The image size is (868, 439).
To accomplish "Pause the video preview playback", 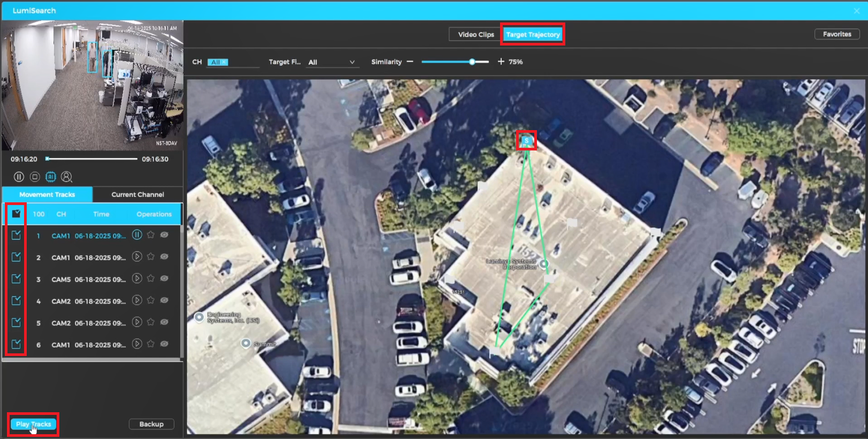I will [x=19, y=177].
